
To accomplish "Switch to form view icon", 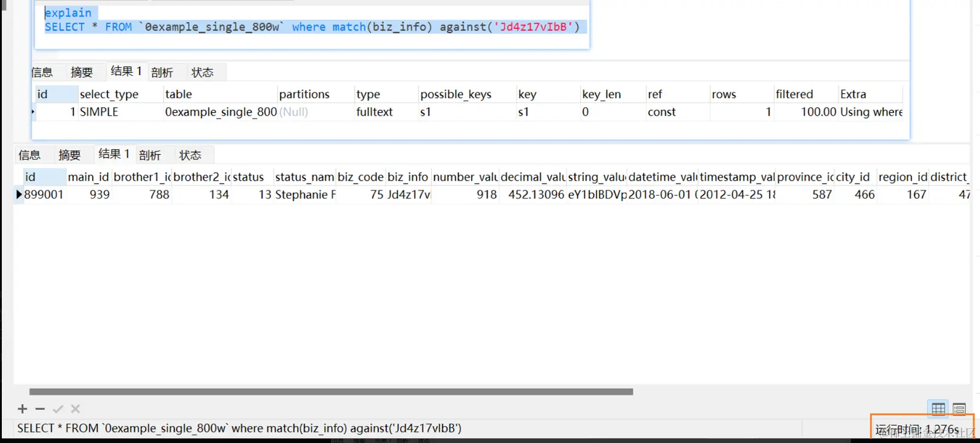I will coord(959,409).
